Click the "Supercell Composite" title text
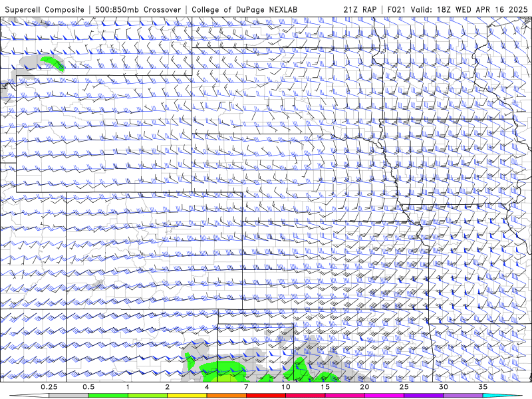This screenshot has height=399, width=532. click(45, 9)
